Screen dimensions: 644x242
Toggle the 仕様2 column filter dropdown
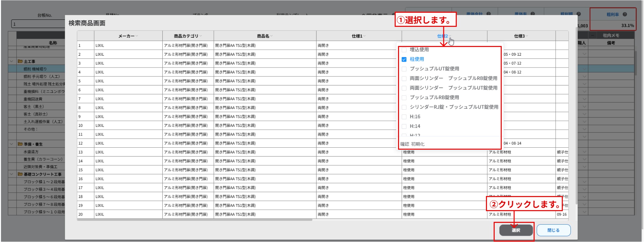click(450, 36)
